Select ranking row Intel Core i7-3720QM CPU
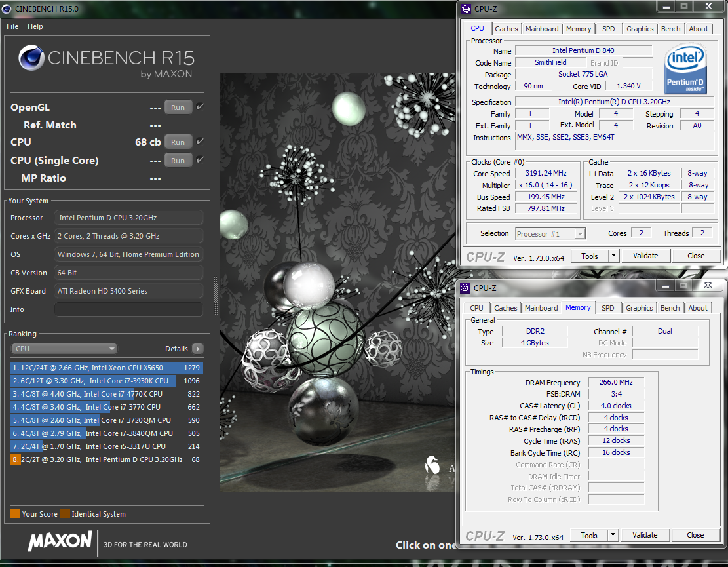Viewport: 728px width, 567px height. (x=106, y=420)
